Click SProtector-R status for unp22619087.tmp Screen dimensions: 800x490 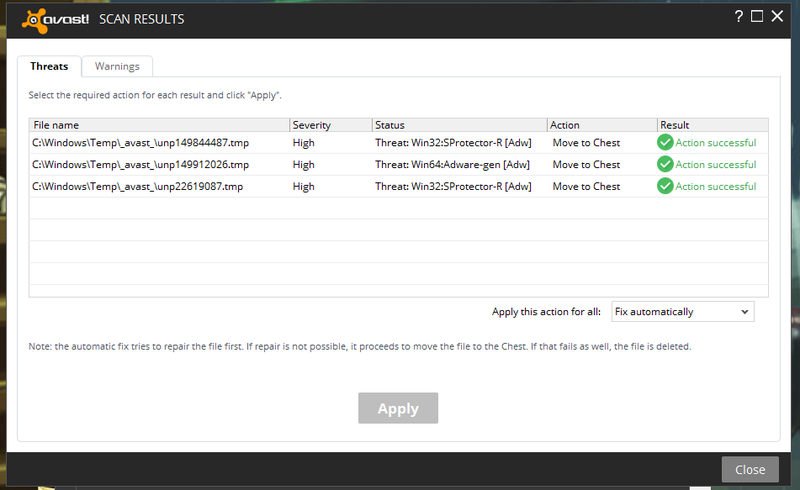(x=453, y=187)
